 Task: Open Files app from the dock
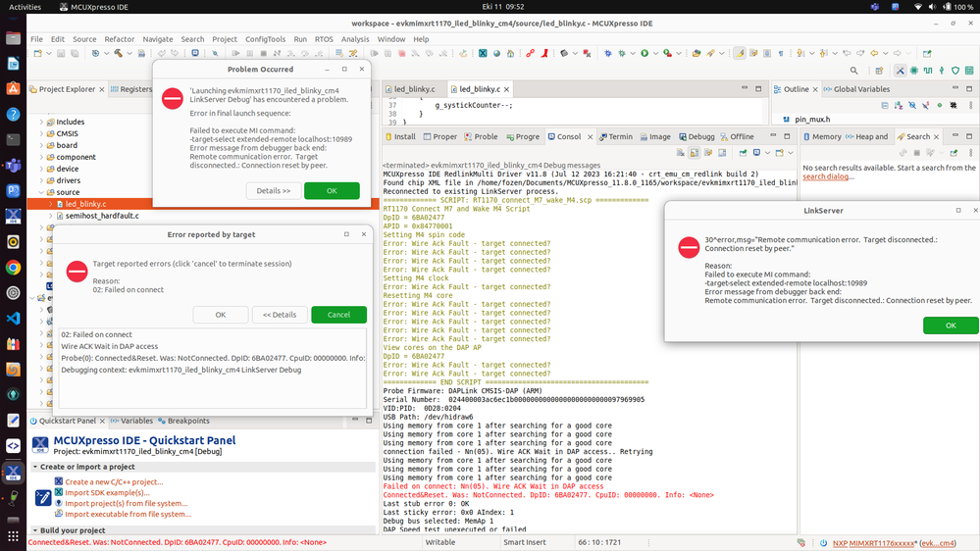pos(13,38)
